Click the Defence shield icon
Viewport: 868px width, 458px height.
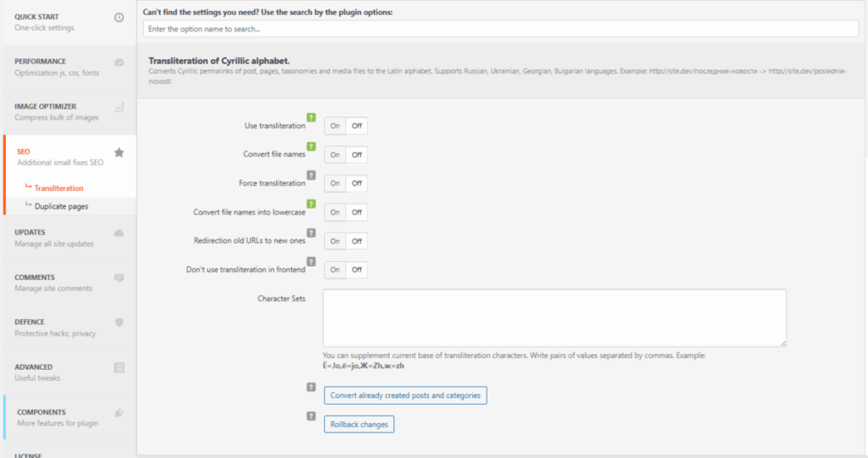click(x=119, y=322)
